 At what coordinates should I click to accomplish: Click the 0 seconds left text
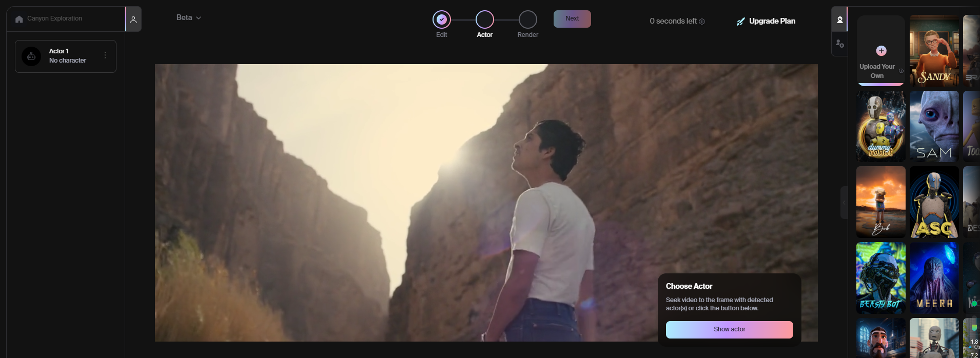673,21
